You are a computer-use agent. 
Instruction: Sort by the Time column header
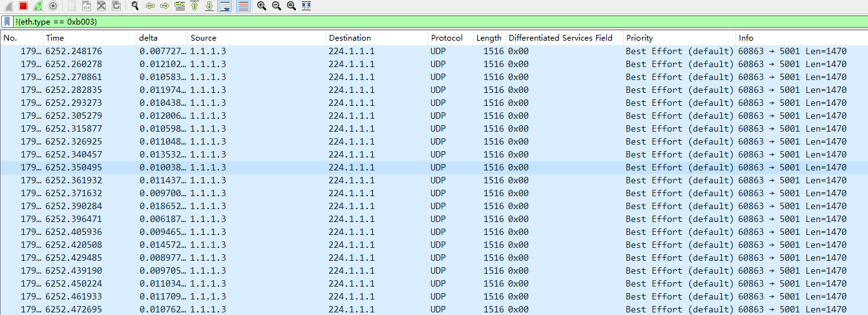pyautogui.click(x=89, y=38)
